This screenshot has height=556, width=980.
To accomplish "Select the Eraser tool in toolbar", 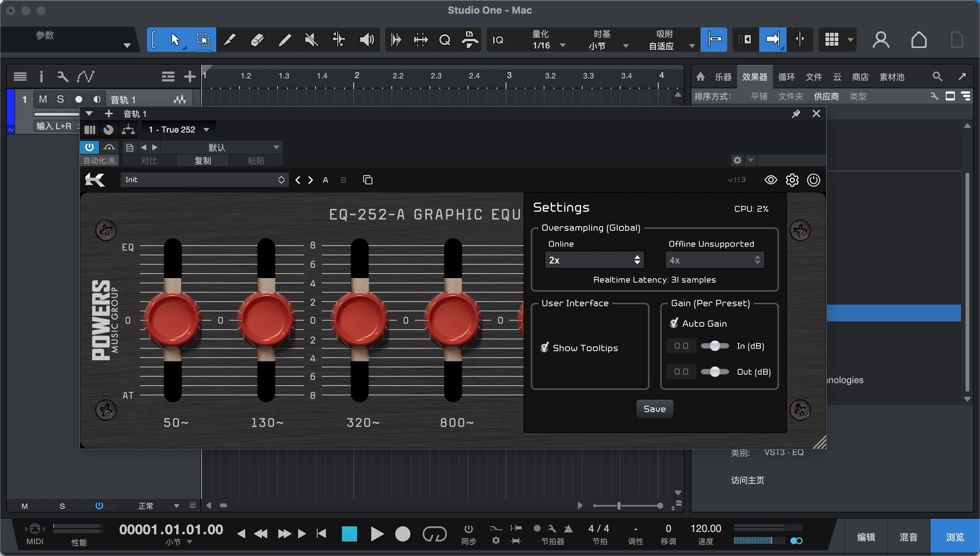I will (257, 40).
